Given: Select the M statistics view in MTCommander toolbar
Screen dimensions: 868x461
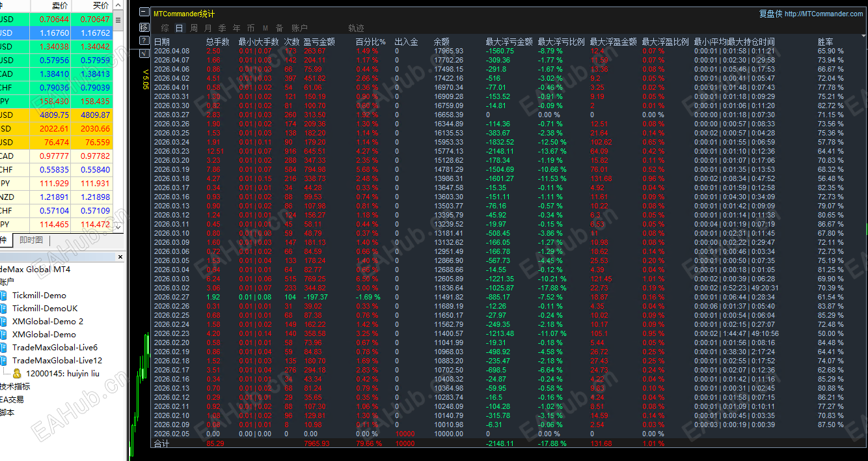Looking at the screenshot, I should pyautogui.click(x=265, y=28).
